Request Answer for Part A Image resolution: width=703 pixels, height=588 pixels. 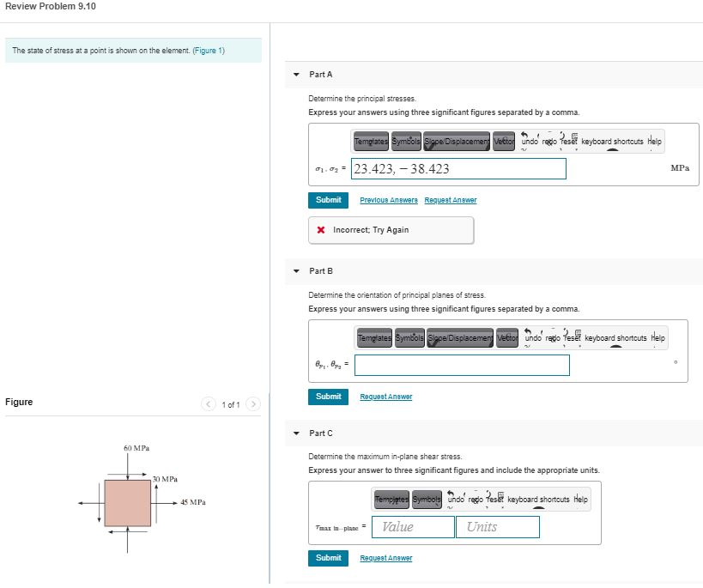tap(451, 200)
